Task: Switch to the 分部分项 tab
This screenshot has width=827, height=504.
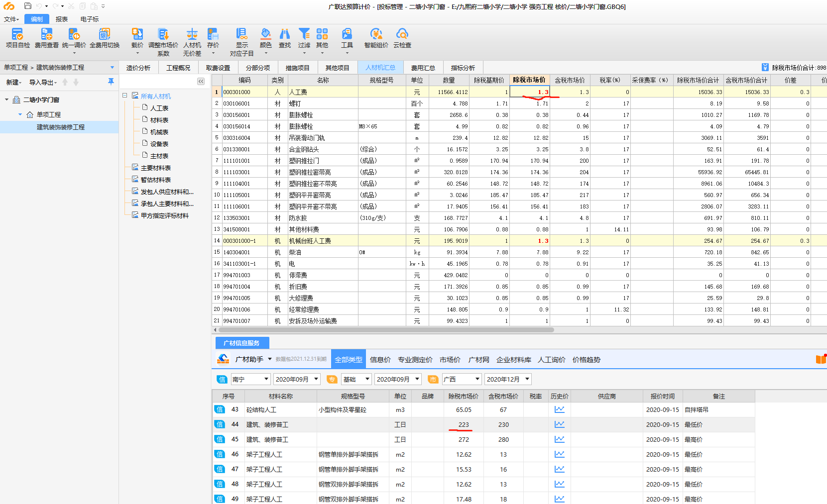Action: coord(258,68)
